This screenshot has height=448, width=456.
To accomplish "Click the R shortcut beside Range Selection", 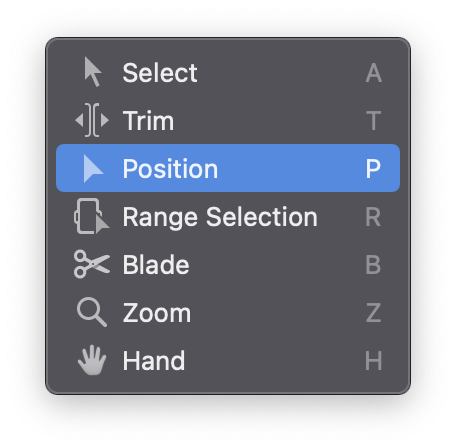I will pyautogui.click(x=373, y=217).
